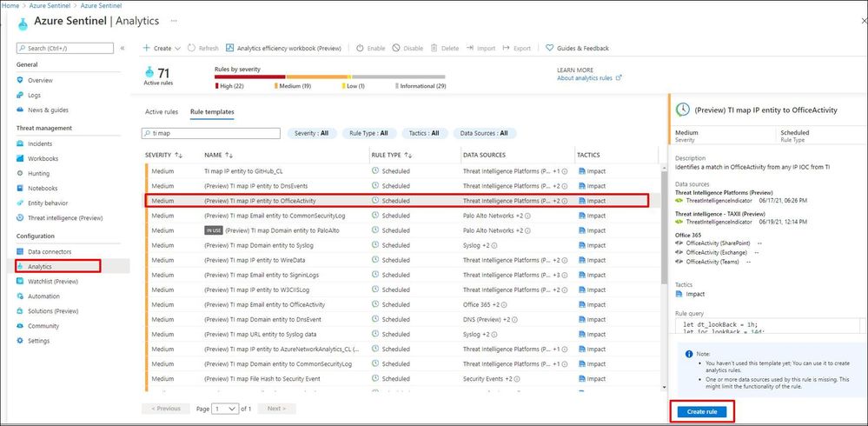
Task: Open Solutions (Preview) bag icon
Action: [x=20, y=311]
